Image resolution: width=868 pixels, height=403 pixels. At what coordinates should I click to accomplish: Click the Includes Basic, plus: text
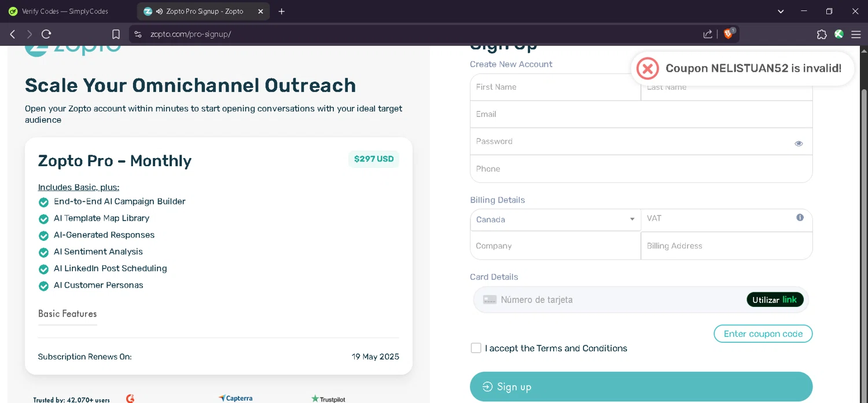point(79,187)
